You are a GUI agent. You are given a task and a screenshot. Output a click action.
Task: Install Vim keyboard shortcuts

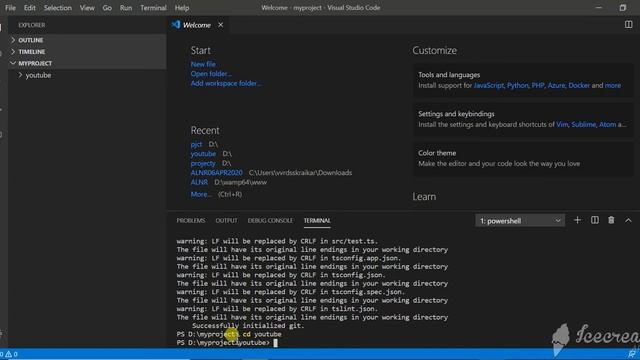(x=562, y=124)
